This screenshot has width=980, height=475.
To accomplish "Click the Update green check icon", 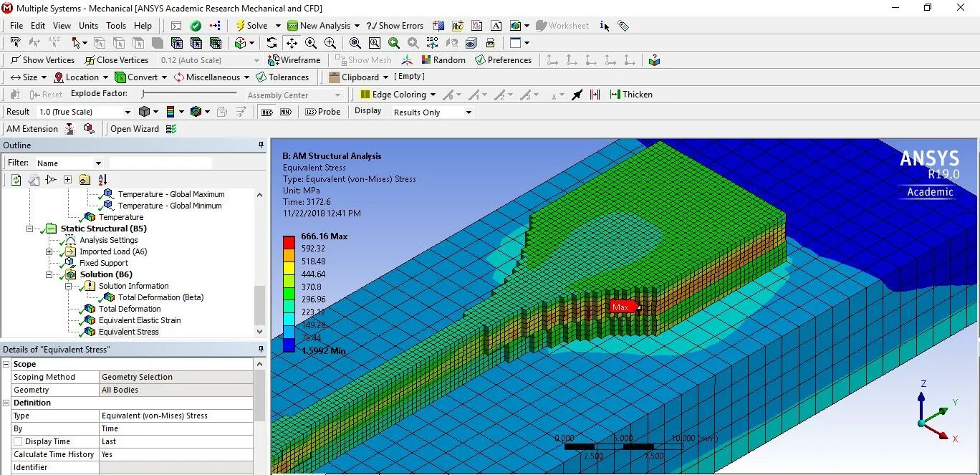I will 196,26.
